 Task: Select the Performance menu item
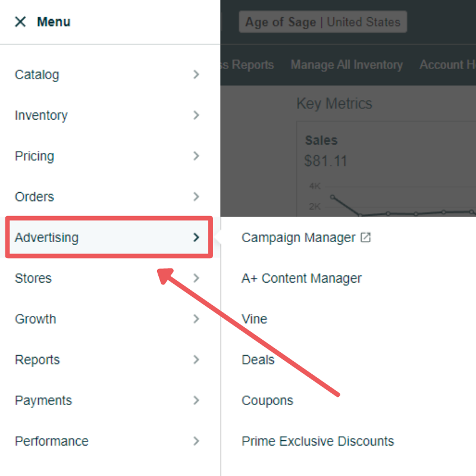(x=52, y=441)
